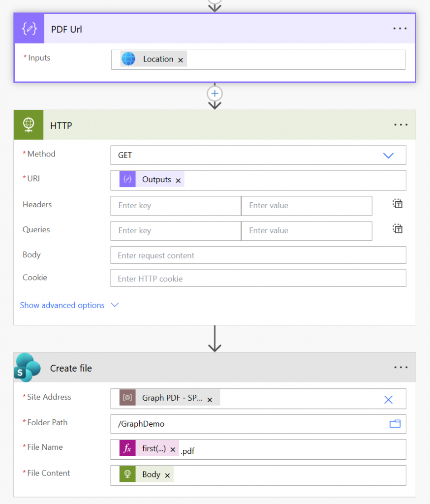Viewport: 430px width, 504px height.
Task: Insert a new step with the plus button
Action: [215, 94]
